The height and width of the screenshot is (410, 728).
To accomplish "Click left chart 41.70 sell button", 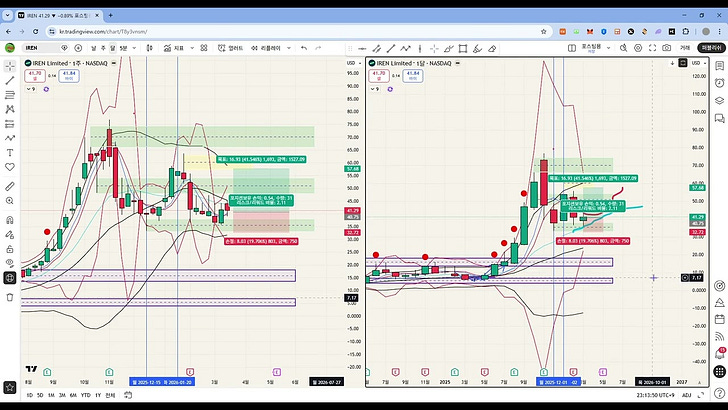I will pyautogui.click(x=35, y=76).
